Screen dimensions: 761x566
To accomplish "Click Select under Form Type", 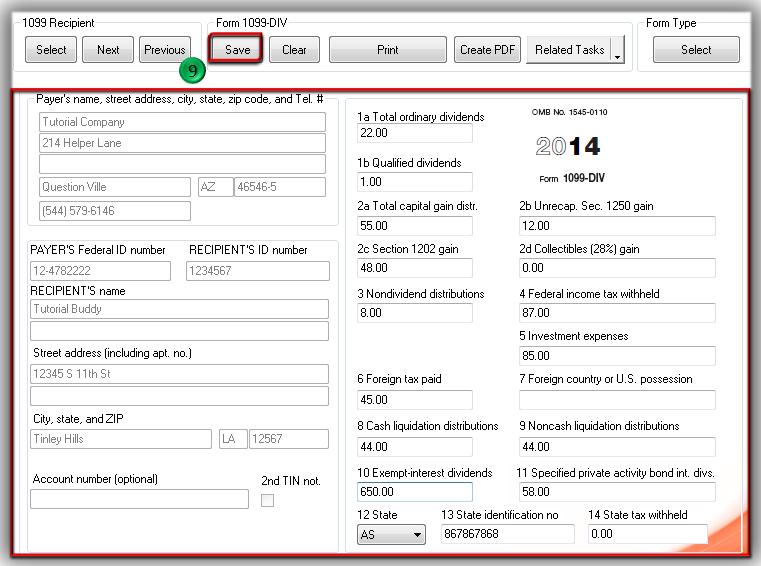I will (x=696, y=49).
